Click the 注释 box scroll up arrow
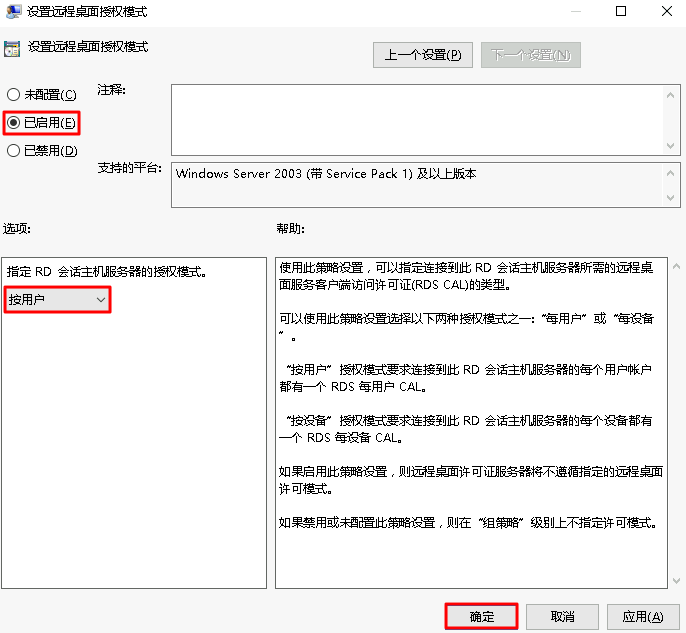The height and width of the screenshot is (633, 686). (670, 95)
